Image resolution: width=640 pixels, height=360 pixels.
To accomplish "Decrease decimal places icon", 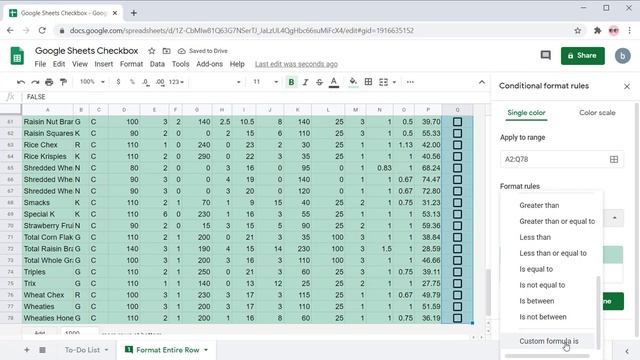I will pyautogui.click(x=146, y=82).
